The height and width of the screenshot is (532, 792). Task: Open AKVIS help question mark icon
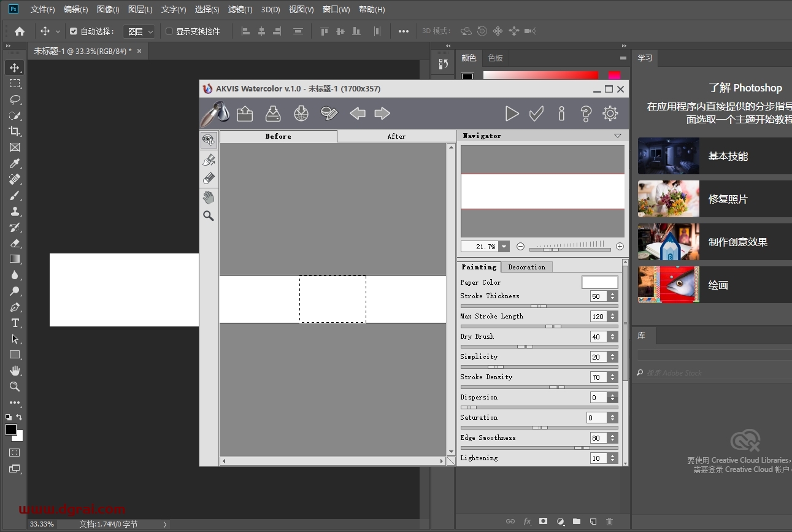coord(586,114)
